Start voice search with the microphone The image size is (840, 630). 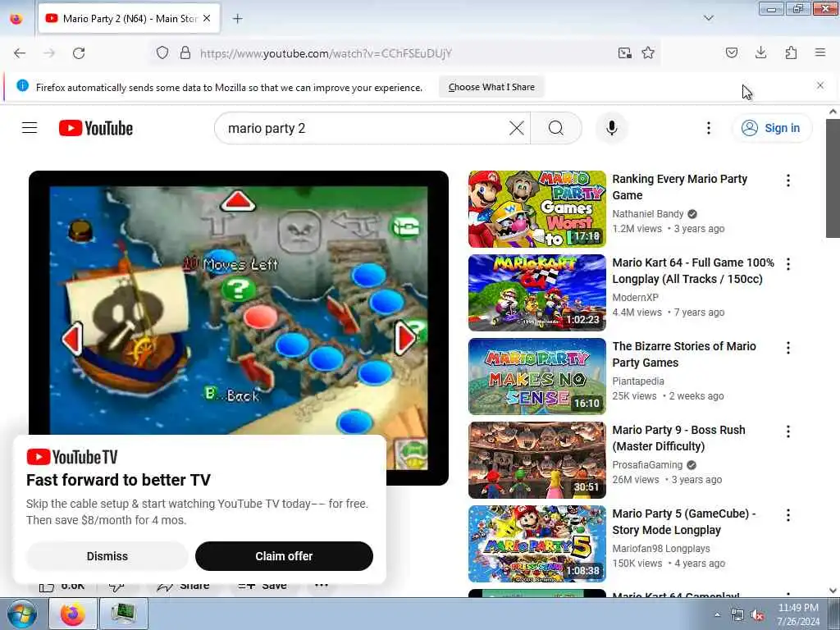click(x=611, y=128)
